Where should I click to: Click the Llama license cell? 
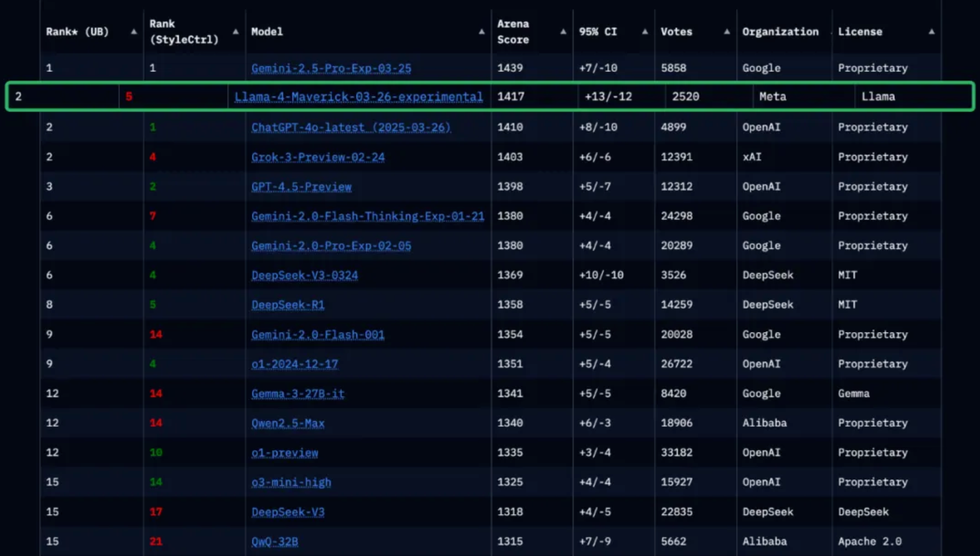[x=879, y=97]
